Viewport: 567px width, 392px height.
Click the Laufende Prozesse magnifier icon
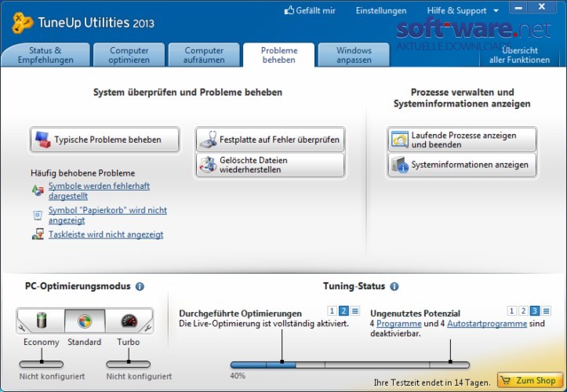point(400,140)
